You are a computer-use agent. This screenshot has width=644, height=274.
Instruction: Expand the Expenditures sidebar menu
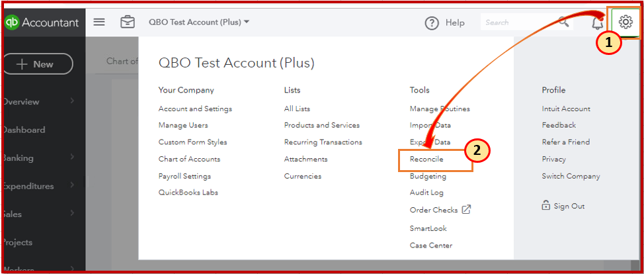36,186
